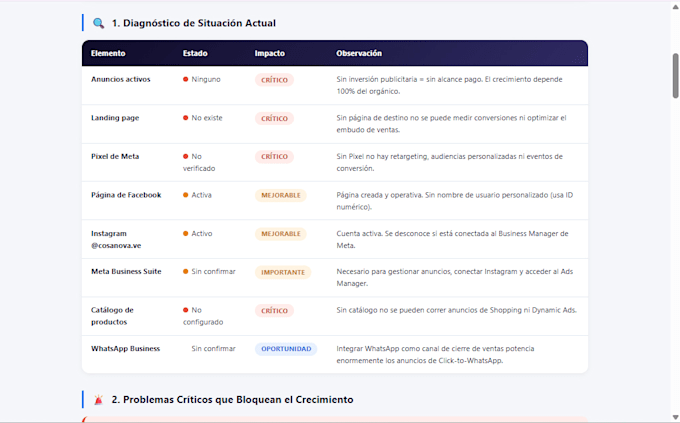The height and width of the screenshot is (423, 680).
Task: Click the observation 'Necesario para gestionar anuncios' text
Action: (x=454, y=278)
